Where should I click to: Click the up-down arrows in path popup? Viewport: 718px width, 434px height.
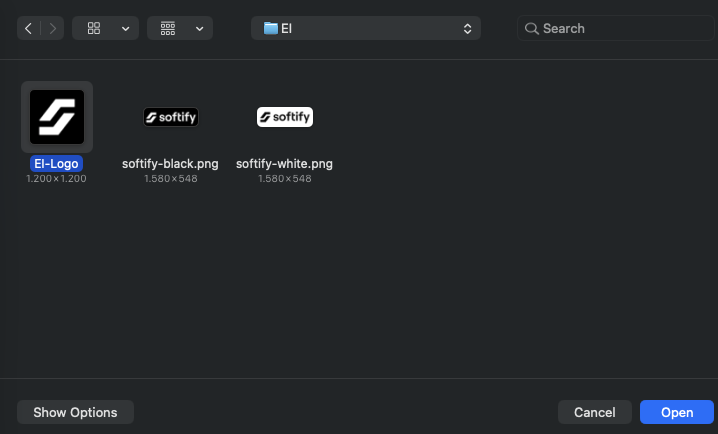(467, 28)
